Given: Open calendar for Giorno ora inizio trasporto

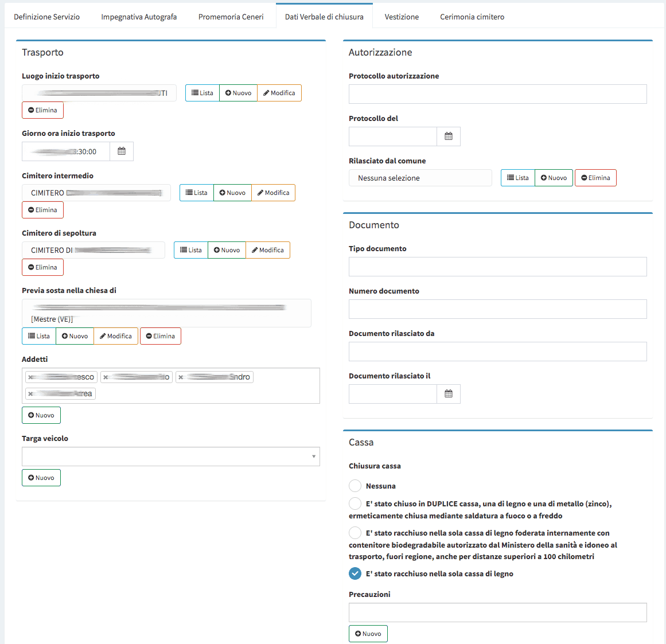Looking at the screenshot, I should [122, 151].
